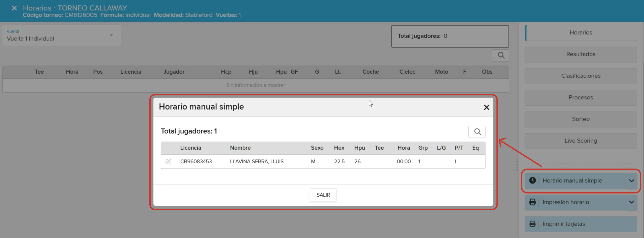
Task: Click the Hex column header
Action: [339, 148]
